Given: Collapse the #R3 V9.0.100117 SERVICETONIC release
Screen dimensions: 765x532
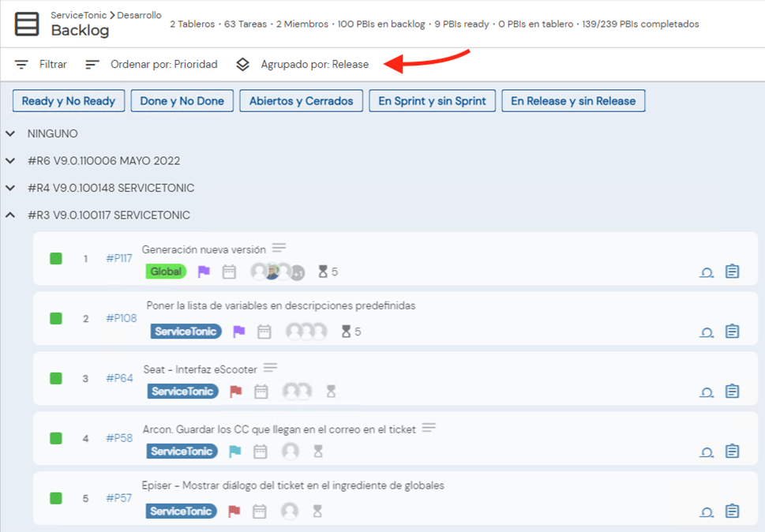Looking at the screenshot, I should tap(10, 215).
